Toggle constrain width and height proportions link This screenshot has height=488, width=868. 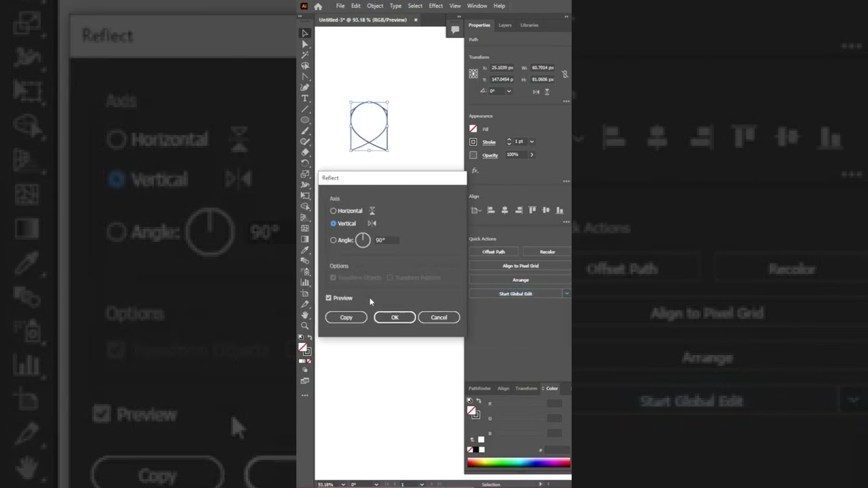click(565, 74)
